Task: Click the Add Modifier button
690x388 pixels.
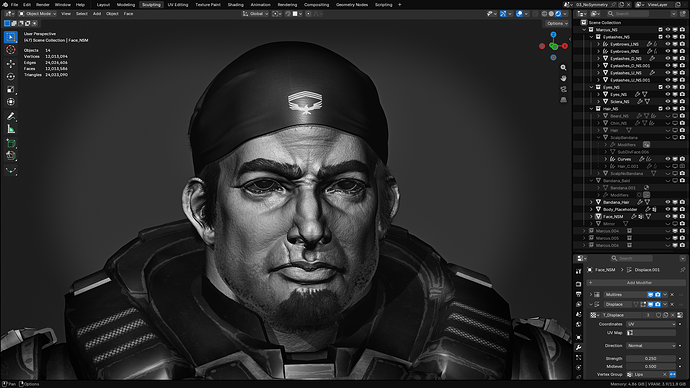Action: click(636, 282)
